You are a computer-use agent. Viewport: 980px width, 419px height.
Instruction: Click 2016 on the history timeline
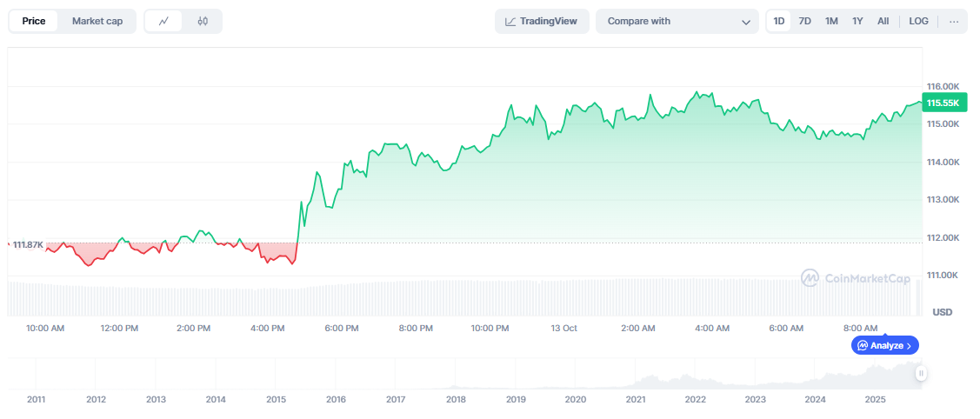[336, 399]
